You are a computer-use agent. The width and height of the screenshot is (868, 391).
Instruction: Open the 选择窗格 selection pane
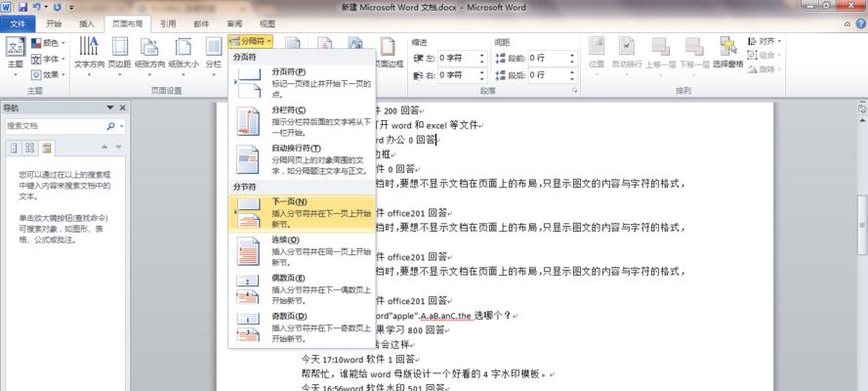click(x=728, y=53)
